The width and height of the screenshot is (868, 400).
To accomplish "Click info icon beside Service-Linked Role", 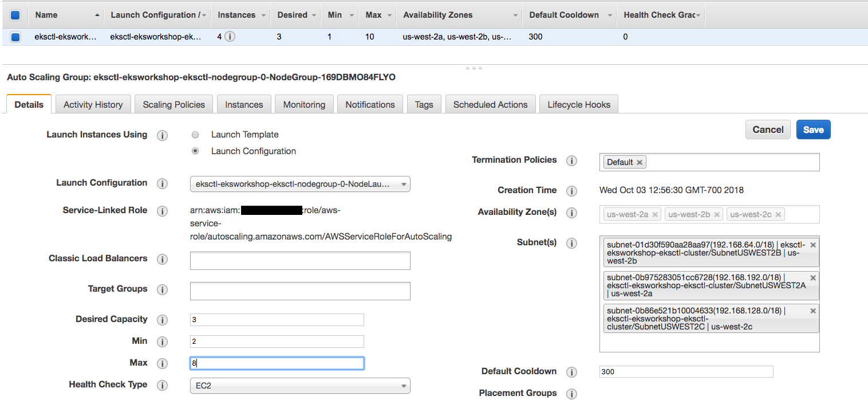I will tap(163, 211).
